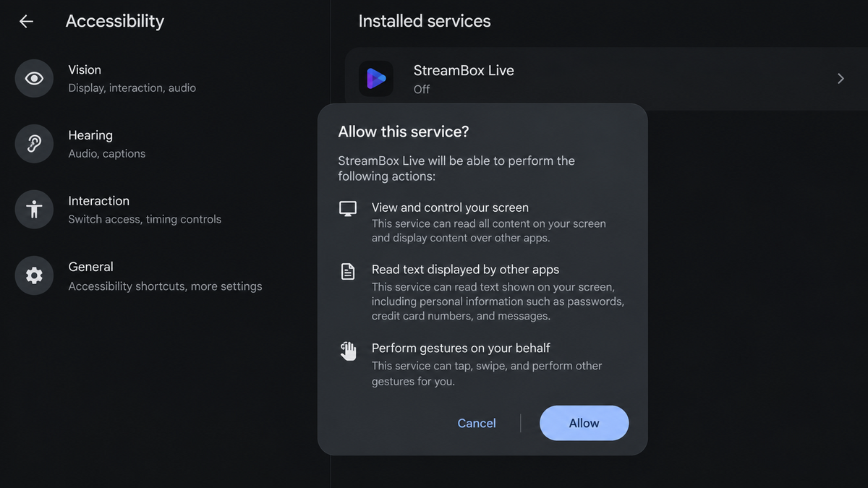Open the General category label

(x=90, y=267)
